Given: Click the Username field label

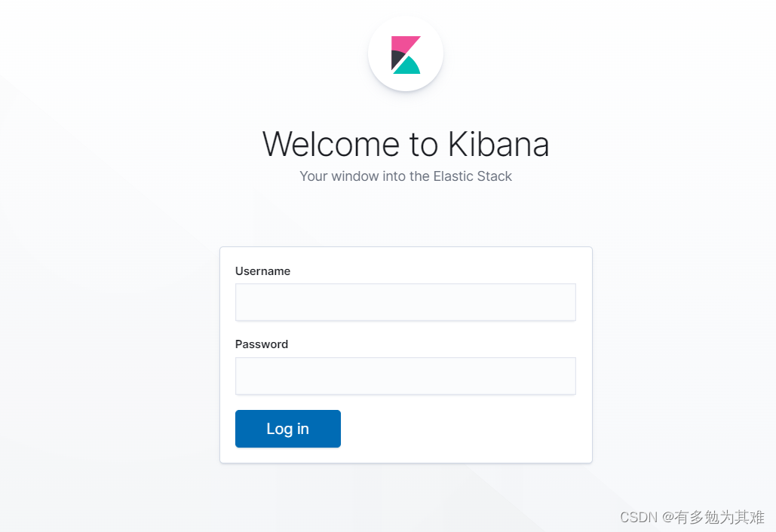Looking at the screenshot, I should pyautogui.click(x=262, y=271).
